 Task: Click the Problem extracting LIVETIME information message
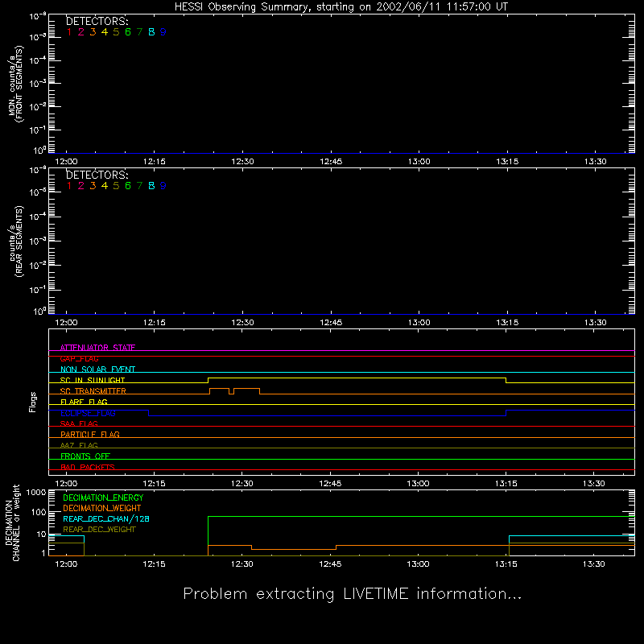click(x=353, y=594)
